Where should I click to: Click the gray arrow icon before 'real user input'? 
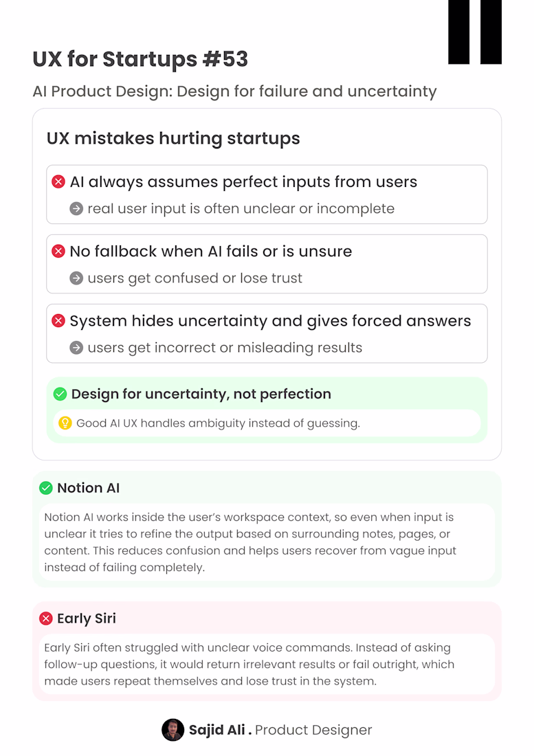pyautogui.click(x=76, y=209)
